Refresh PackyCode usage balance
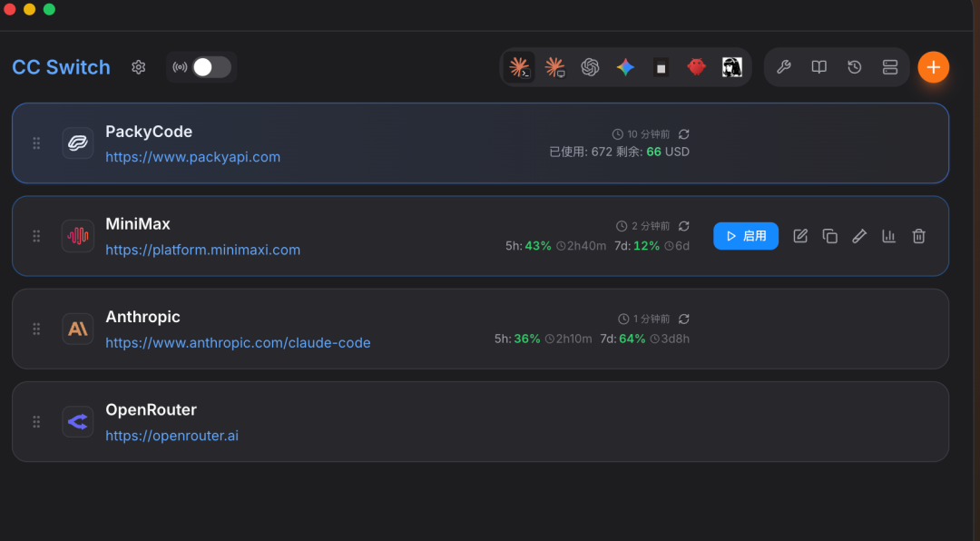980x541 pixels. pyautogui.click(x=684, y=134)
